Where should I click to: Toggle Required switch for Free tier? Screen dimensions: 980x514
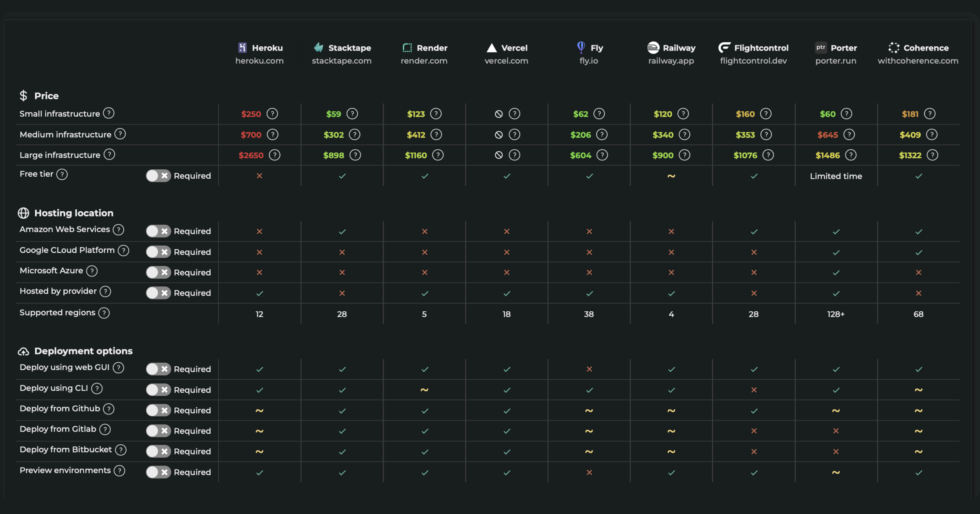click(158, 176)
